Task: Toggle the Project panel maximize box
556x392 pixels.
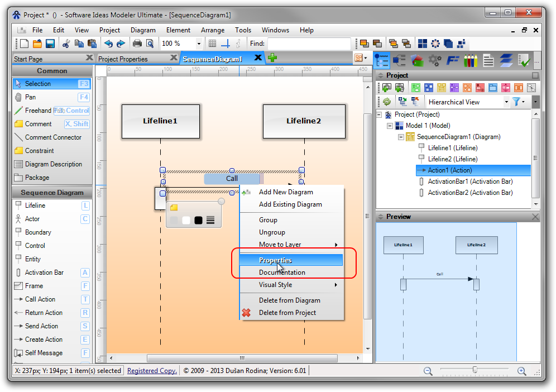Action: 535,75
